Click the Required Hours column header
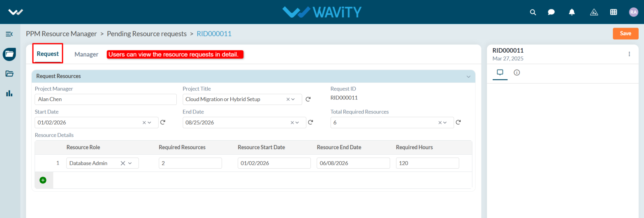Viewport: 644px width, 218px height. 415,147
